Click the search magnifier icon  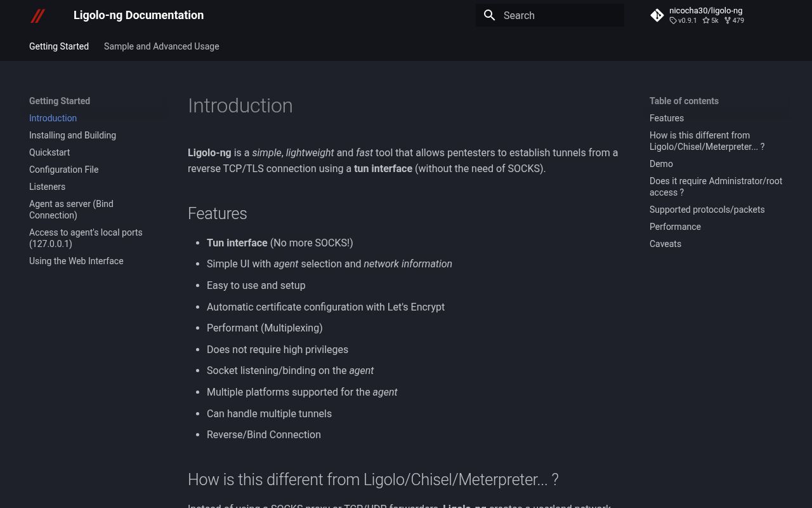[x=489, y=15]
